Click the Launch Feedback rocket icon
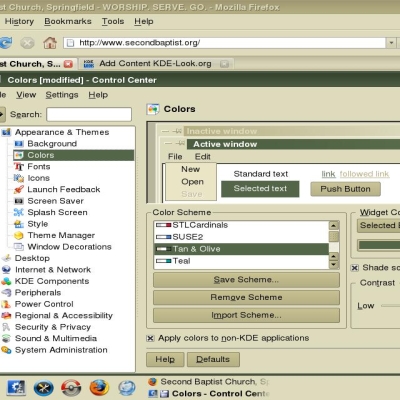The height and width of the screenshot is (400, 400). 19,190
